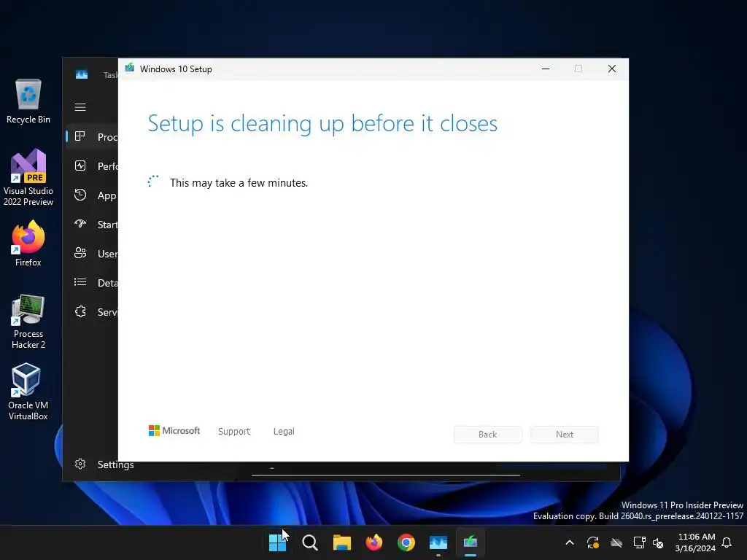
Task: Open Firefox from the taskbar
Action: click(x=374, y=542)
